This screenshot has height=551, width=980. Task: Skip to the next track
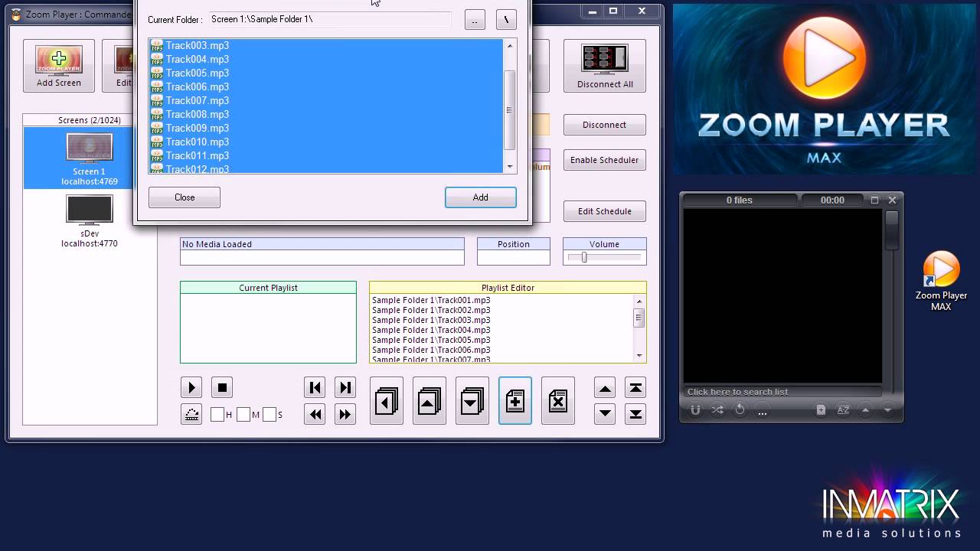pos(345,388)
